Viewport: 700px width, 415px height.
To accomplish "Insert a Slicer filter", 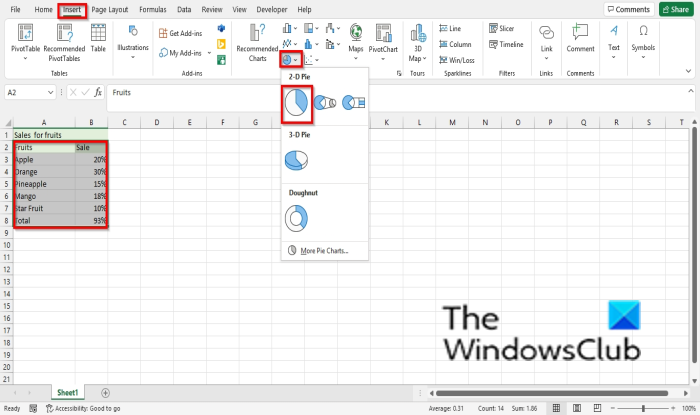I will tap(501, 29).
